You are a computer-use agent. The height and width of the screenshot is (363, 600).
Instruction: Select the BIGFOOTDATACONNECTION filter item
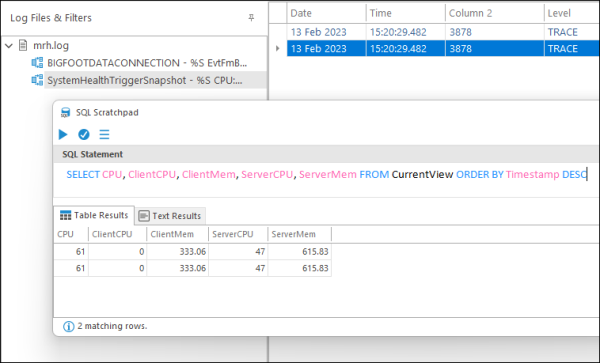(x=147, y=63)
